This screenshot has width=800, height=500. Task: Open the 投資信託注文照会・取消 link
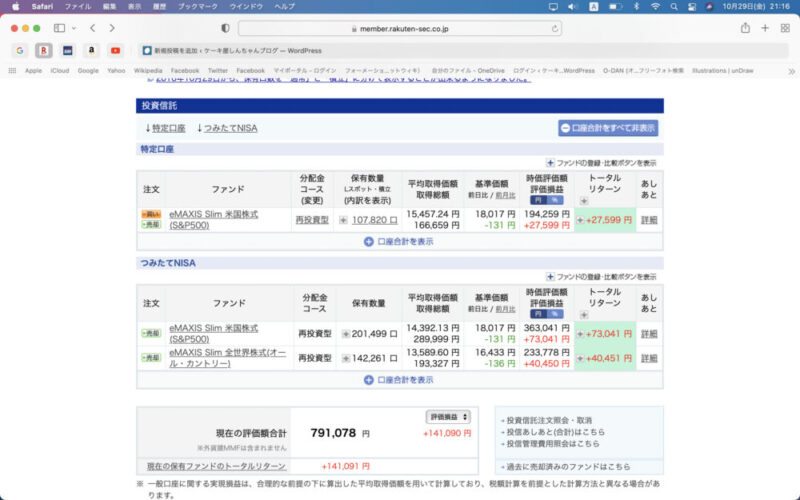549,420
